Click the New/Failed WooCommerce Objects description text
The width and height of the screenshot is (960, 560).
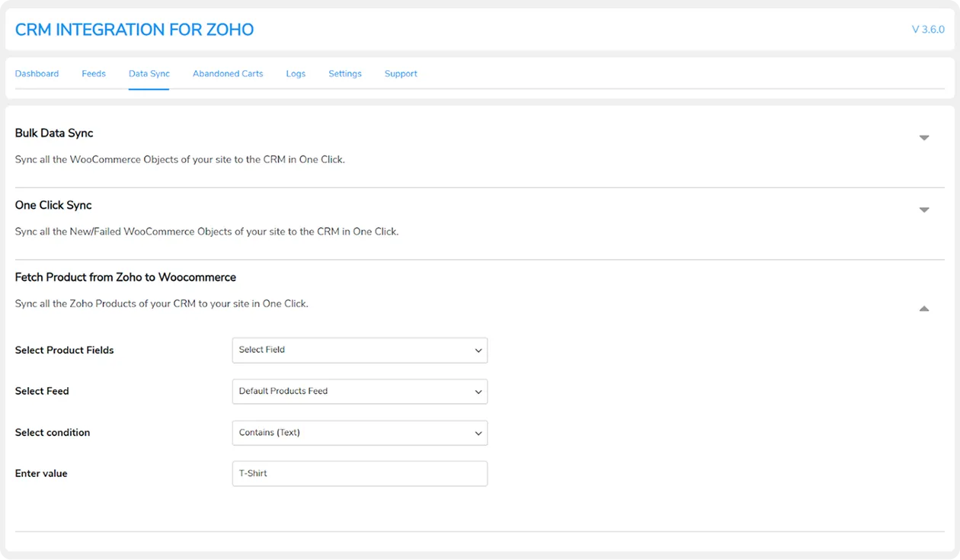tap(206, 232)
